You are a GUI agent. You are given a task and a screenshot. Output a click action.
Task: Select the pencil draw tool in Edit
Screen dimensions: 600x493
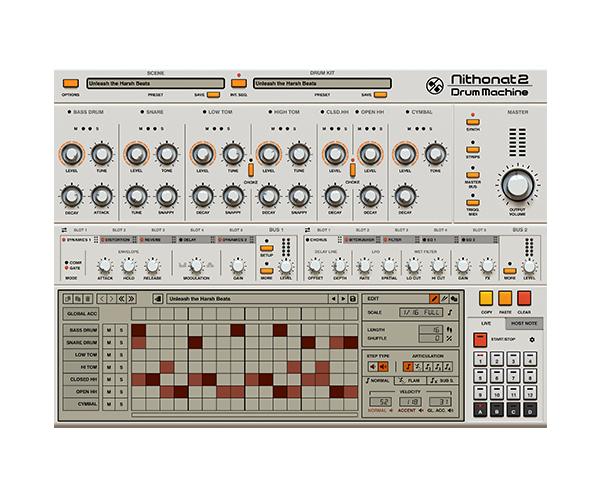[x=434, y=298]
